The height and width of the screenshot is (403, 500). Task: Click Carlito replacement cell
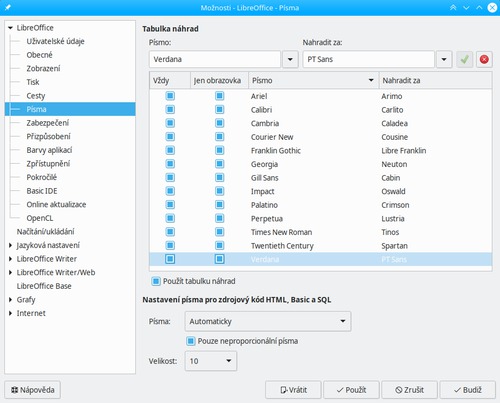392,110
